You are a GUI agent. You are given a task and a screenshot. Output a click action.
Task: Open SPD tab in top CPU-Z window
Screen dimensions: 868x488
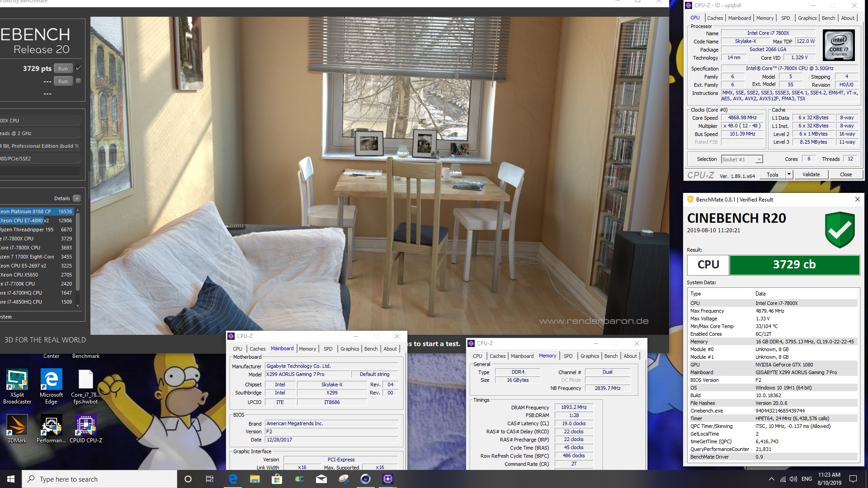786,18
